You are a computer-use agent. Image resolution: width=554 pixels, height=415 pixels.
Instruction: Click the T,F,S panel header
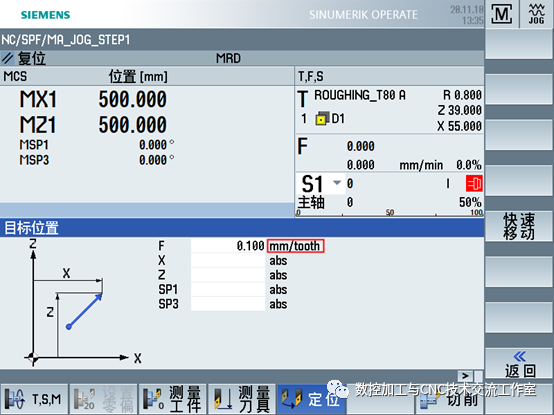pyautogui.click(x=311, y=76)
